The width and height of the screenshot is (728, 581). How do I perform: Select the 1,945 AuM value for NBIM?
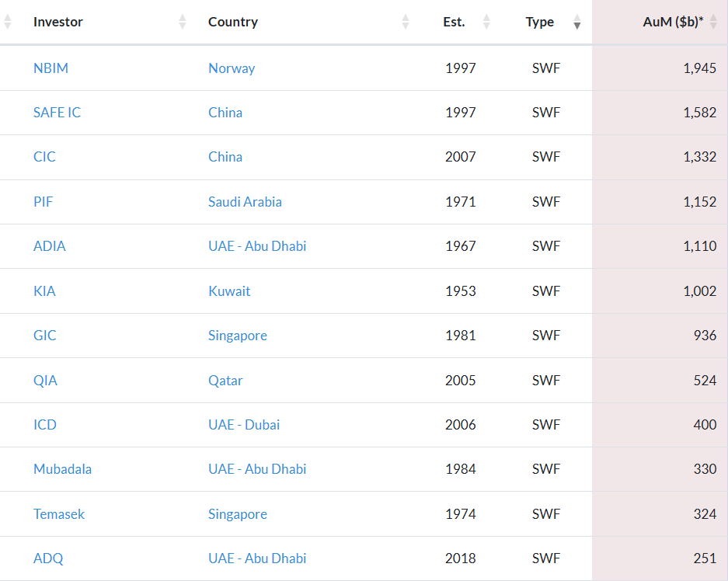(x=700, y=68)
